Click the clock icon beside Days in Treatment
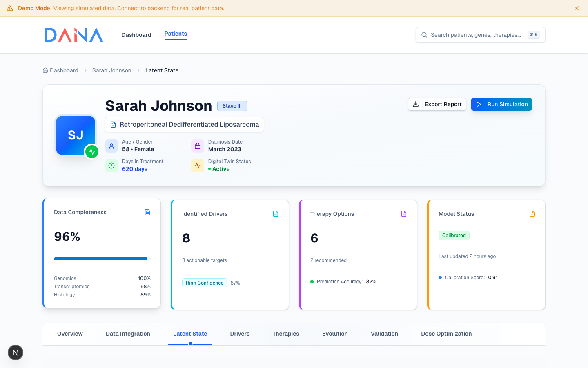Screen dimensions: 588x368 click(111, 166)
